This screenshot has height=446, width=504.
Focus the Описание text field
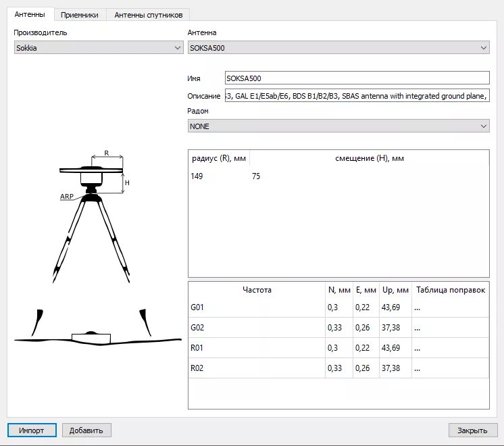[x=356, y=96]
